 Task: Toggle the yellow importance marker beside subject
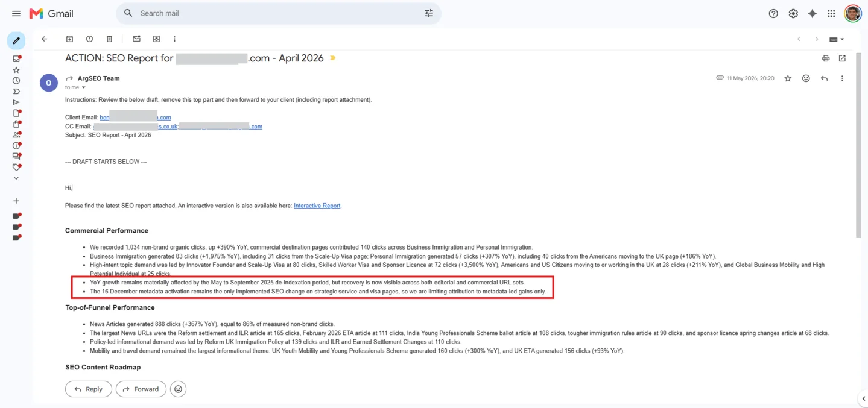[332, 58]
